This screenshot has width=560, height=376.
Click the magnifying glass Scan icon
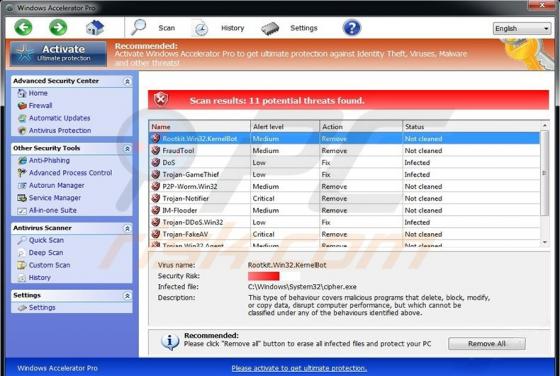click(139, 27)
